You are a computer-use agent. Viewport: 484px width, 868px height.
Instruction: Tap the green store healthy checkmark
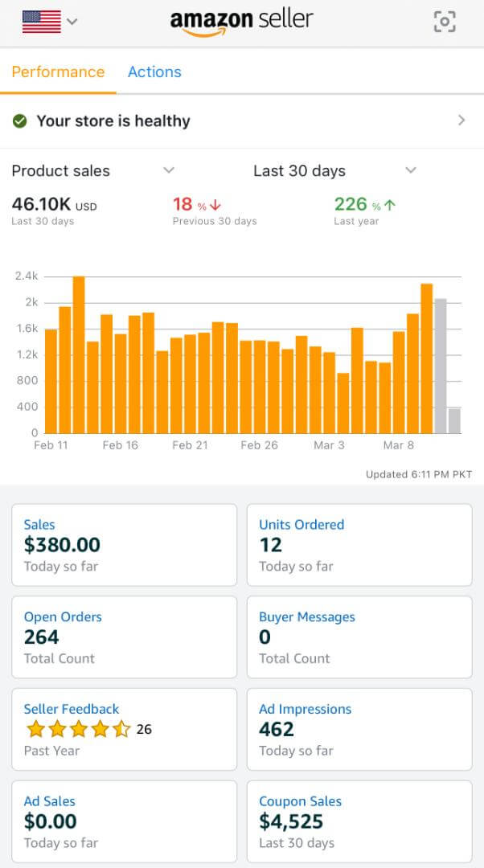(20, 121)
